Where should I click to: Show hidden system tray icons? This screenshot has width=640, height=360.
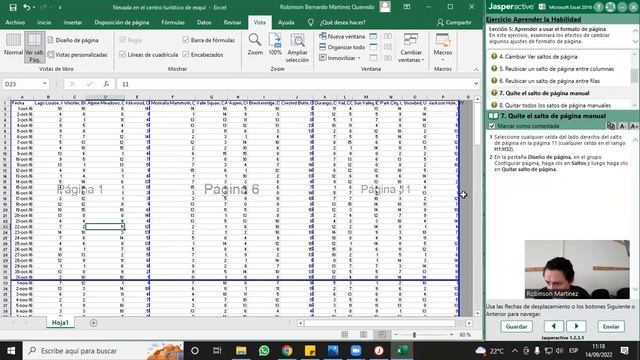(515, 351)
